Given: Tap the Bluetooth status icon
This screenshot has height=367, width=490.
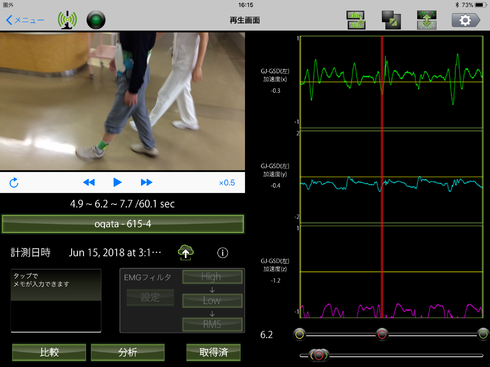Looking at the screenshot, I should pyautogui.click(x=457, y=5).
